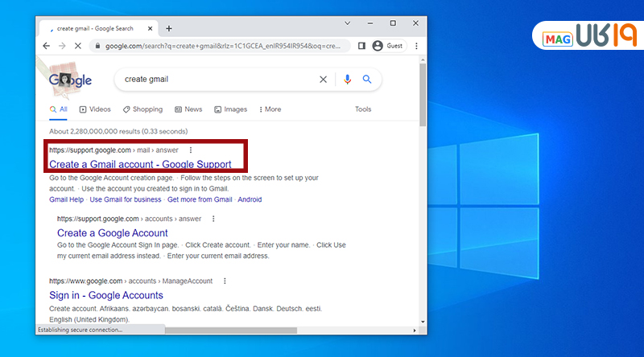
Task: Open the Sign in - Google Accounts result
Action: [106, 295]
